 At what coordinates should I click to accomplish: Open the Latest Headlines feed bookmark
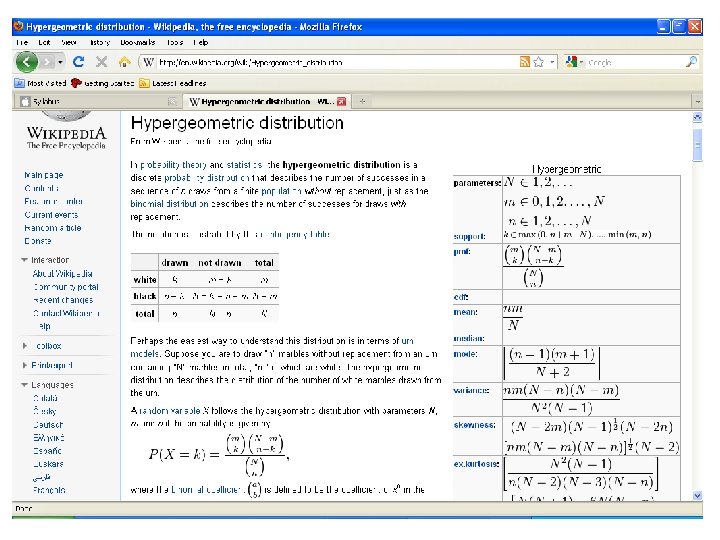173,83
